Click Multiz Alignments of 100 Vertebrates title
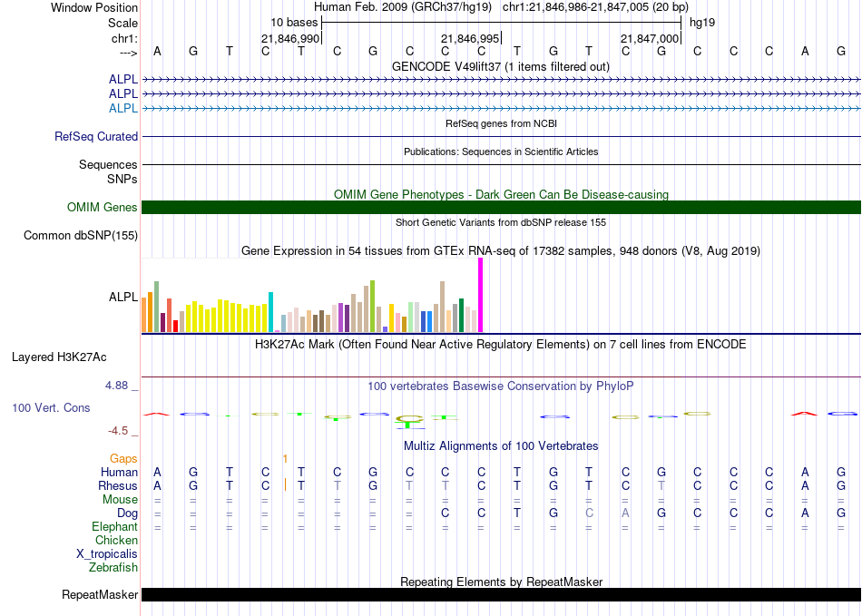Screen dimensions: 862x616 tap(501, 446)
